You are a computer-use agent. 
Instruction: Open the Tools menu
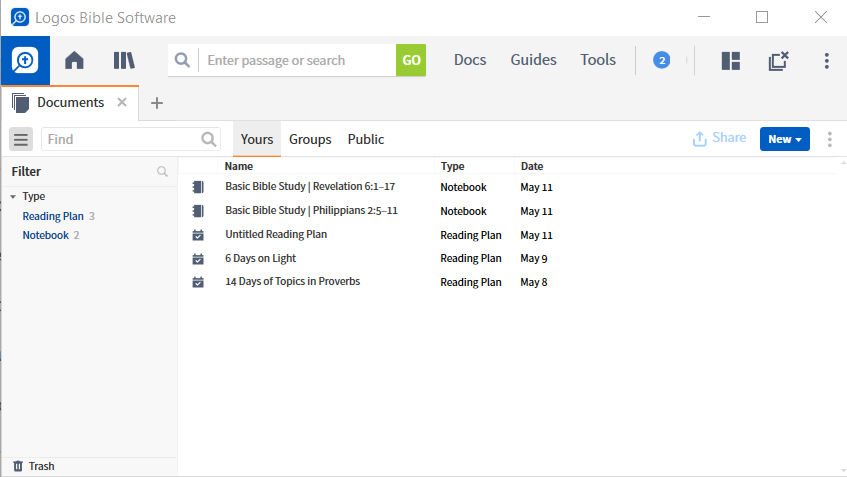598,59
